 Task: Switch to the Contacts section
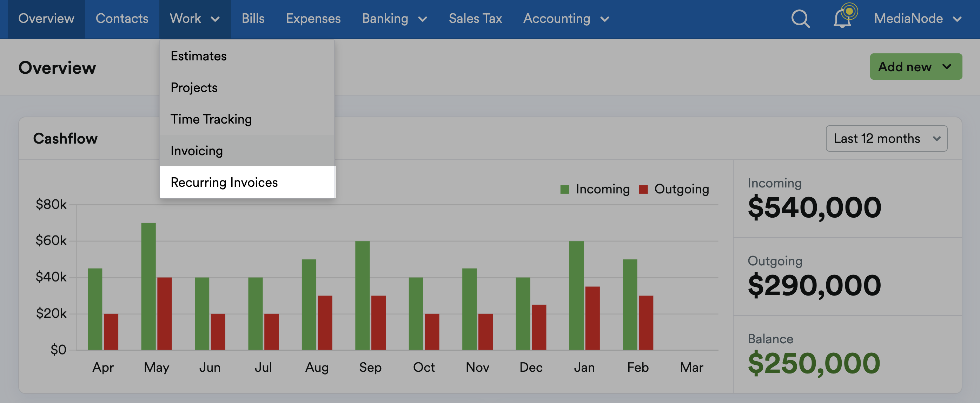(x=122, y=18)
